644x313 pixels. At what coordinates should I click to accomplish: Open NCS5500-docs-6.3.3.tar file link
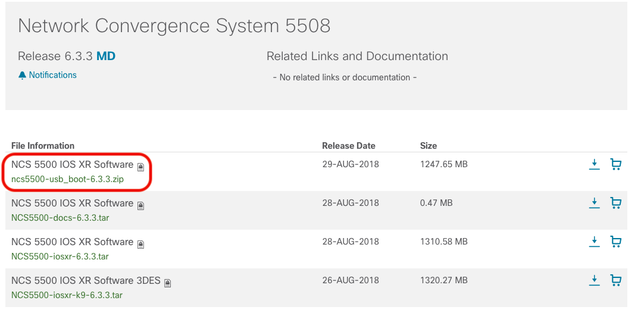point(60,218)
